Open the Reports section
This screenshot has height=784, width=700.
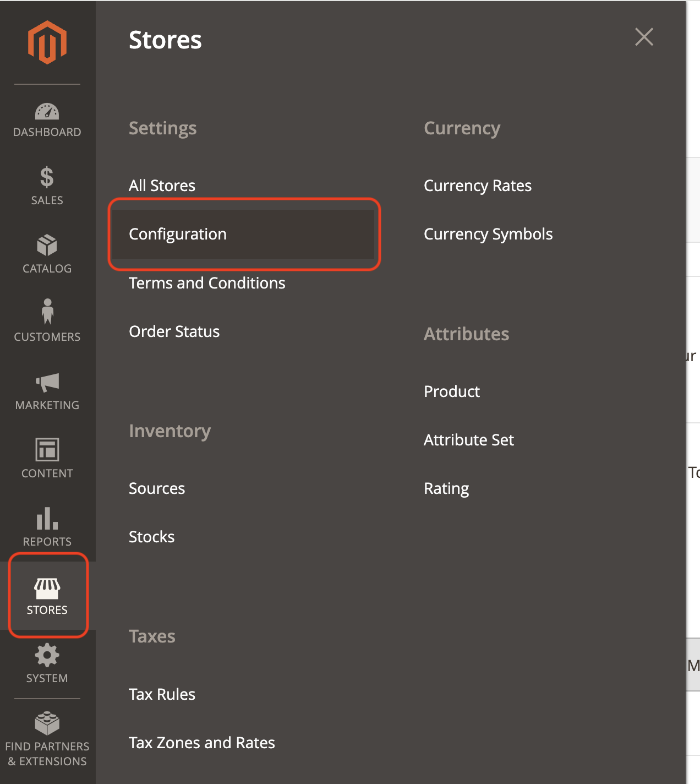pyautogui.click(x=47, y=527)
